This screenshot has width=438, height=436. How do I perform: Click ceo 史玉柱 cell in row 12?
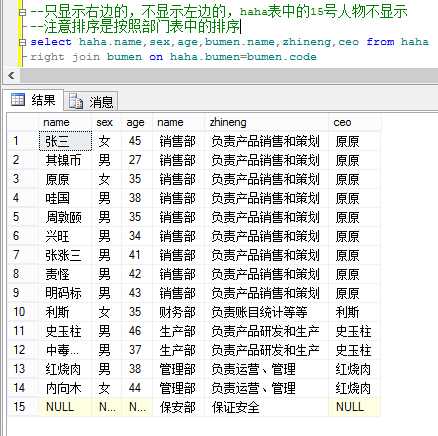click(354, 350)
